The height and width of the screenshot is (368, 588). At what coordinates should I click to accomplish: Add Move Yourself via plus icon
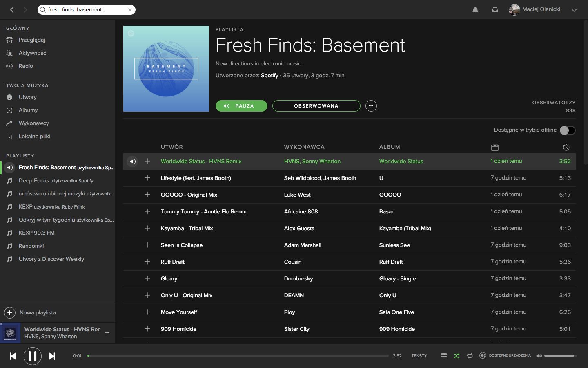(147, 312)
